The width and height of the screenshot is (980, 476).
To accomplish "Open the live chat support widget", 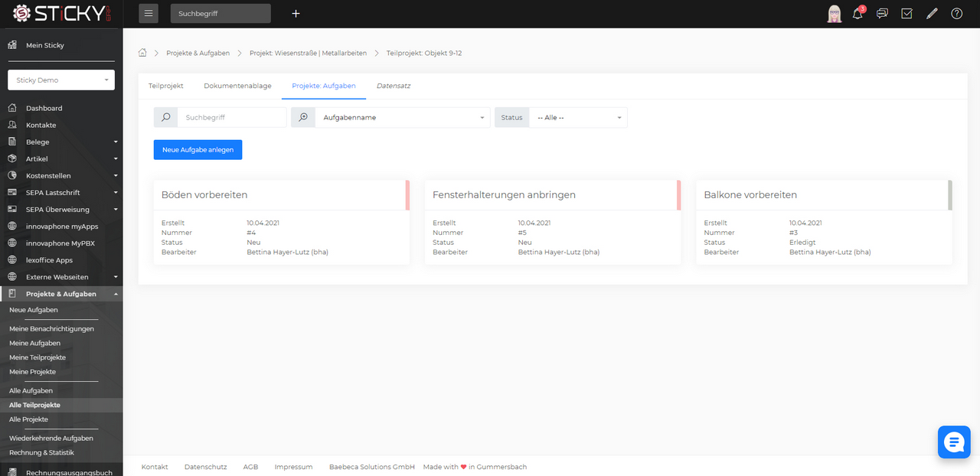I will point(954,442).
